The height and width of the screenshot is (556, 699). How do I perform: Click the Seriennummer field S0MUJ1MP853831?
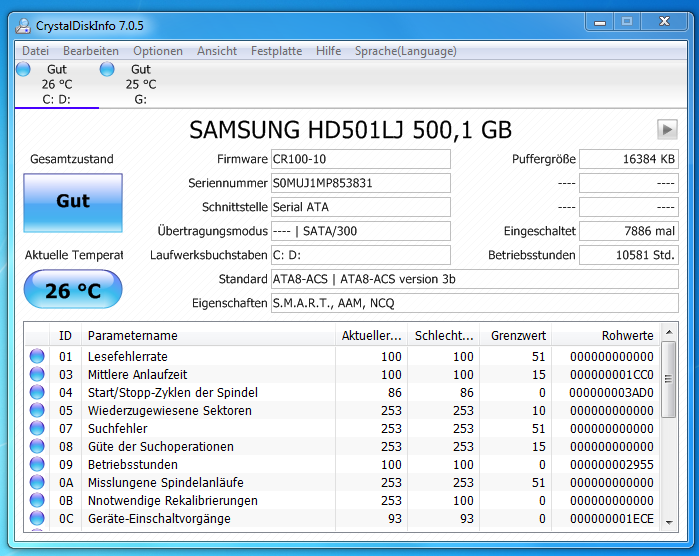click(x=361, y=183)
